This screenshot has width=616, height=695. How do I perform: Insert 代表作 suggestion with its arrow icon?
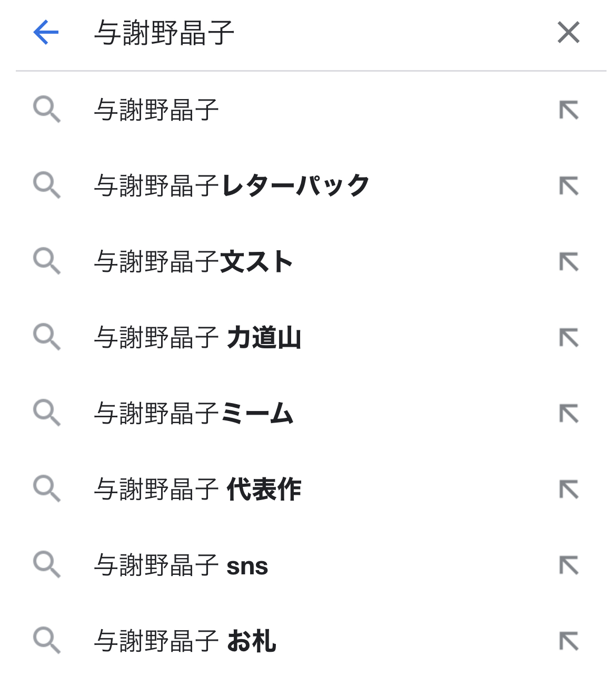coord(569,490)
